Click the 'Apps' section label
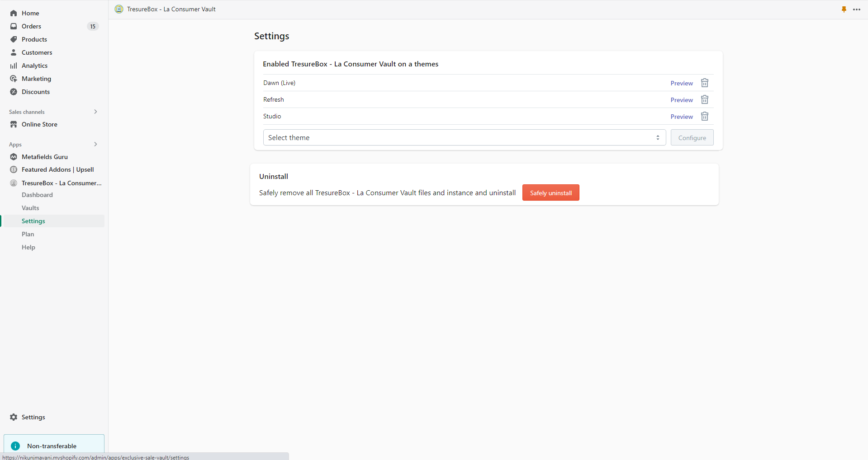This screenshot has height=460, width=868. click(15, 145)
